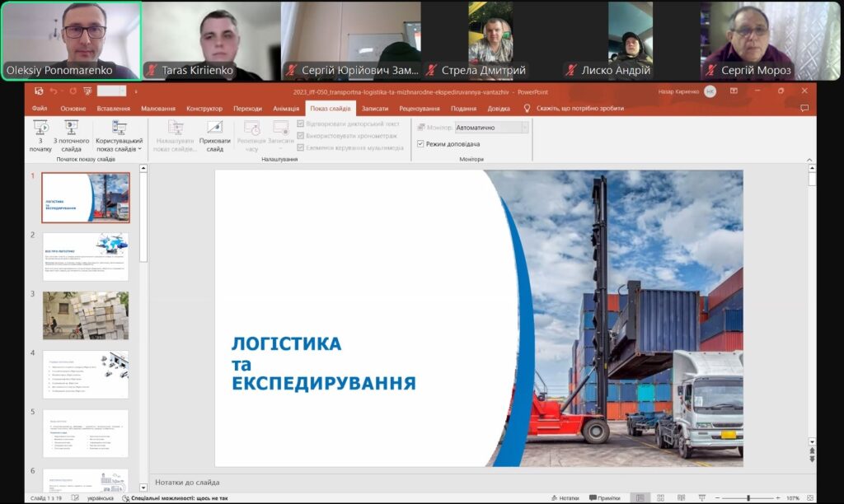This screenshot has width=844, height=504.
Task: Switch to the Подання tab
Action: (x=463, y=108)
